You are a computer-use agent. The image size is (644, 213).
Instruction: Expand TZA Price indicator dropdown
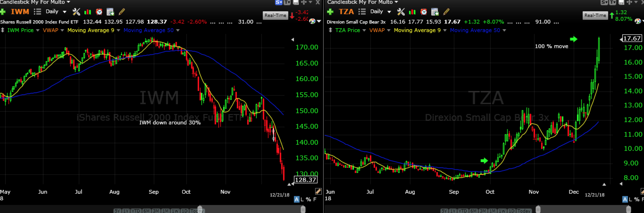tap(364, 30)
